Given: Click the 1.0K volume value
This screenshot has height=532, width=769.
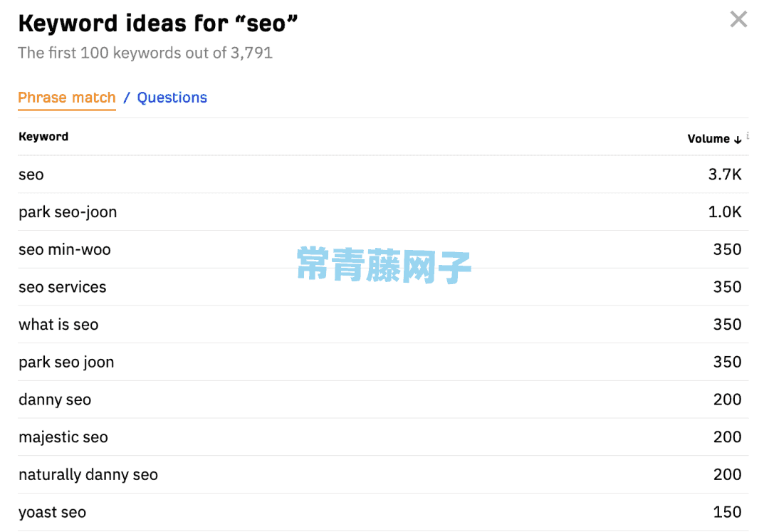Looking at the screenshot, I should (725, 212).
